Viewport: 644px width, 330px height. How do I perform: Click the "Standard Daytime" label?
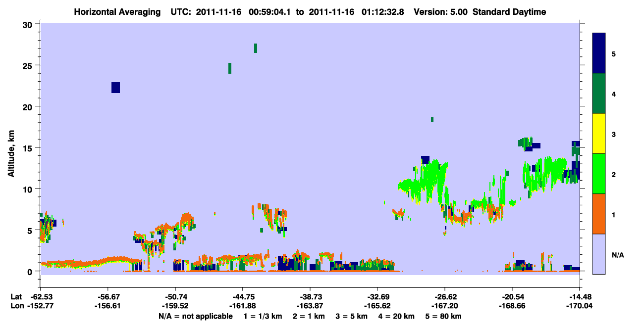[509, 12]
